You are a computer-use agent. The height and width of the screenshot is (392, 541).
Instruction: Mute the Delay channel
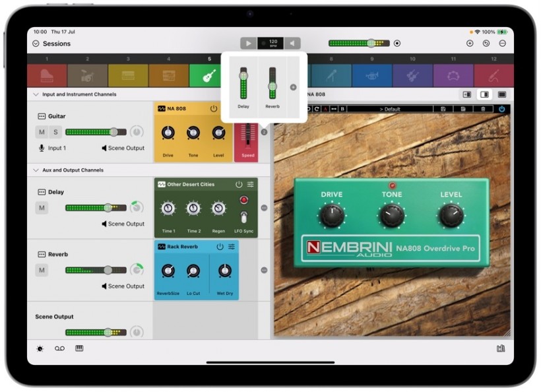(42, 208)
